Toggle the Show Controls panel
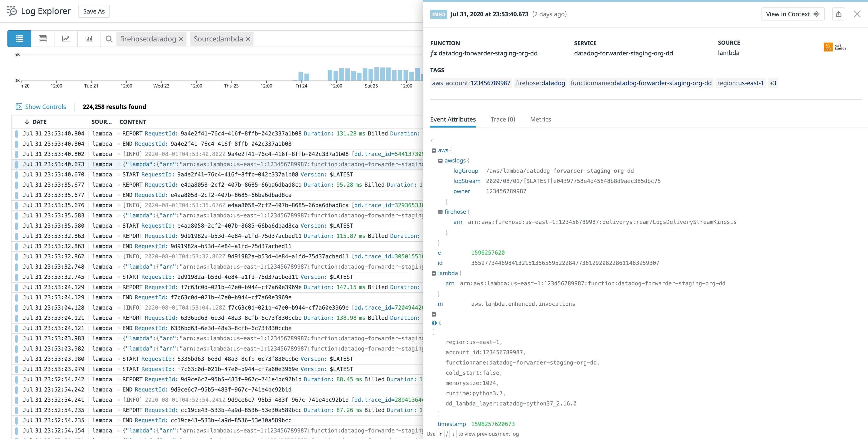 [x=40, y=107]
